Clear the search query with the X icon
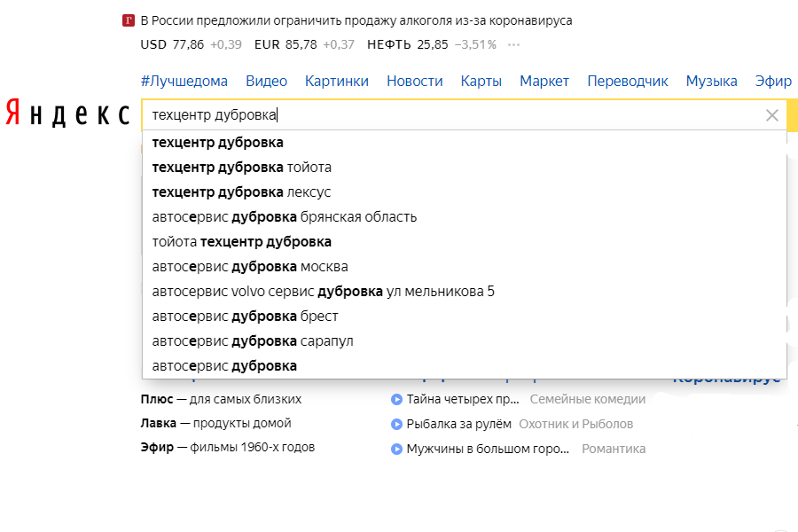798x532 pixels. (771, 114)
